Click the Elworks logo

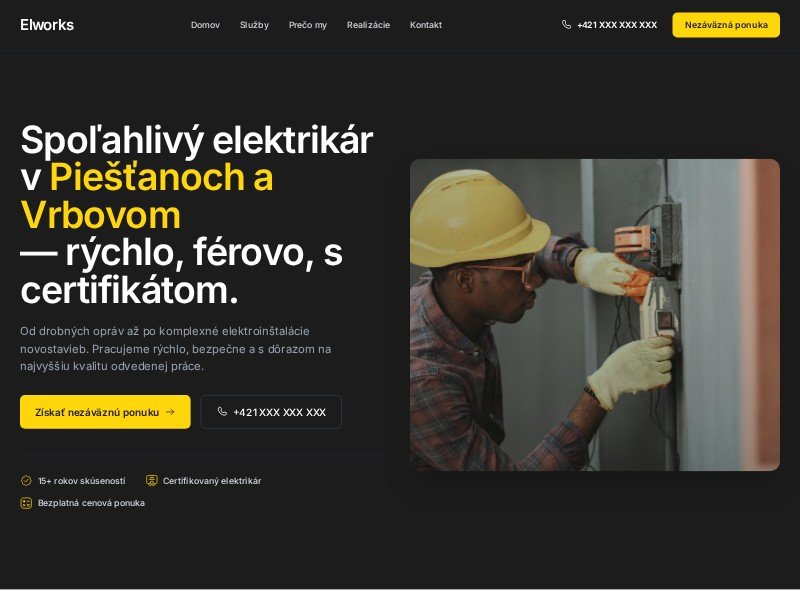tap(47, 25)
